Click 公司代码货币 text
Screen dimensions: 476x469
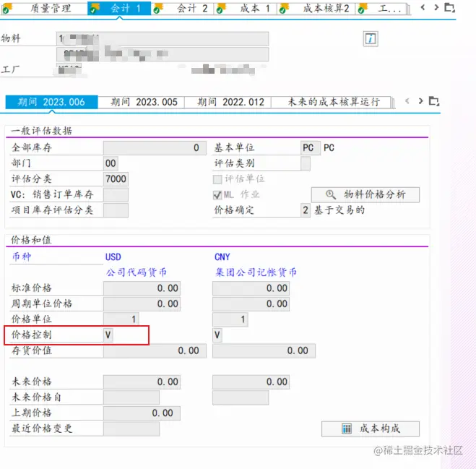pyautogui.click(x=137, y=272)
